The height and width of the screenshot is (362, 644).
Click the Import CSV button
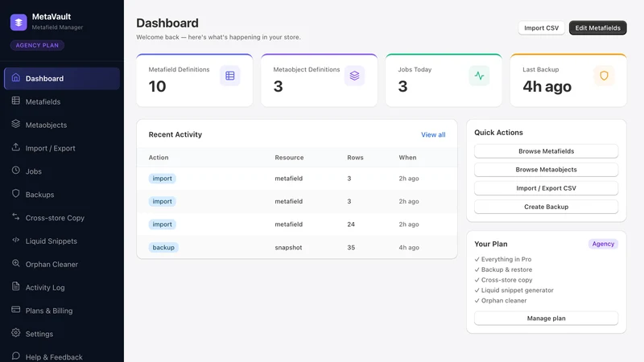541,28
